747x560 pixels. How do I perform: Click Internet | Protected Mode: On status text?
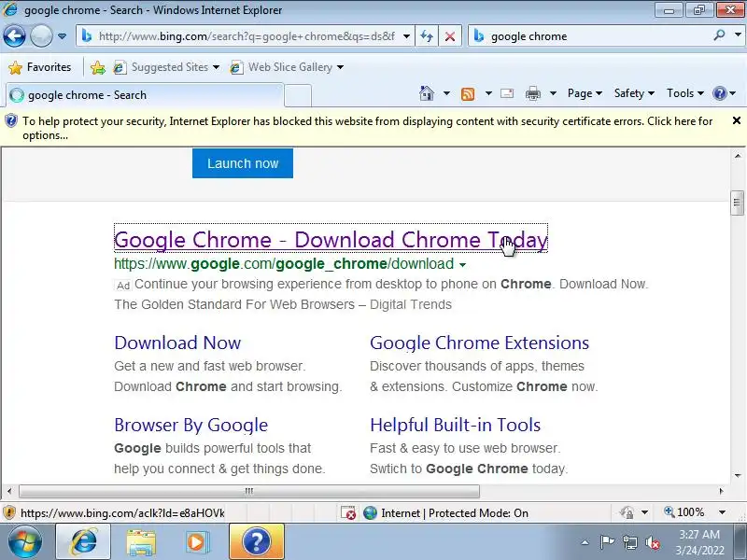tap(455, 512)
